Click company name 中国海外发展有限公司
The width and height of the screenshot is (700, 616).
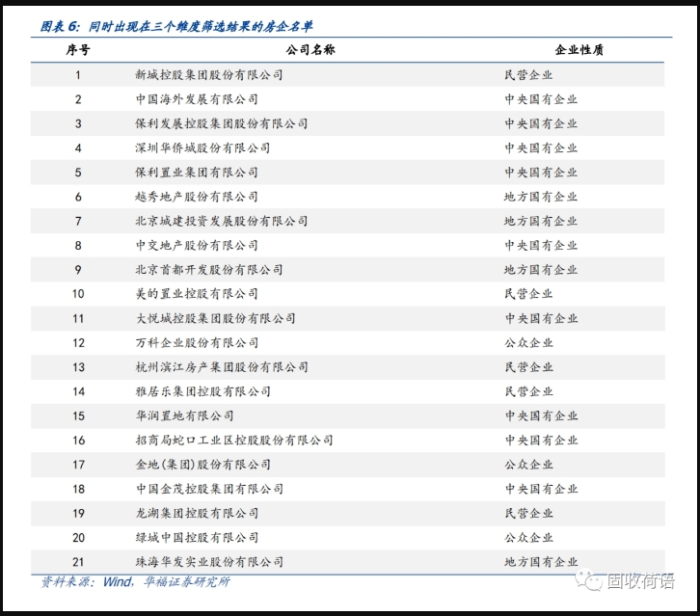197,99
